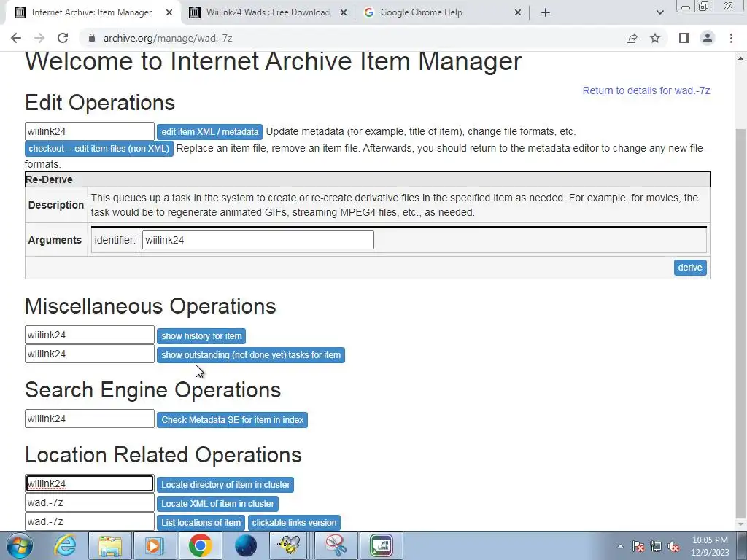Follow Return to details for wad.-7z link
Screen dimensions: 747x560
pyautogui.click(x=646, y=90)
